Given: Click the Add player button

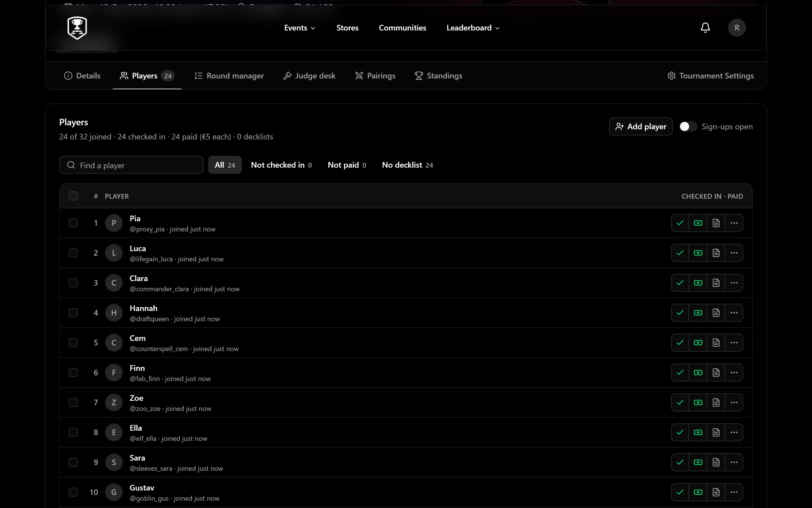Looking at the screenshot, I should pyautogui.click(x=641, y=127).
